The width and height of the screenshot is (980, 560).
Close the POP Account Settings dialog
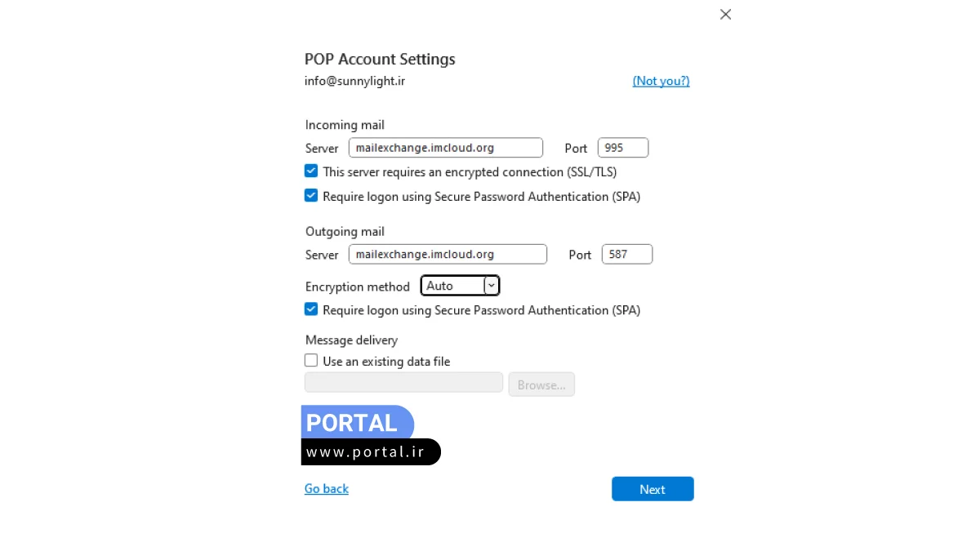[x=725, y=15]
